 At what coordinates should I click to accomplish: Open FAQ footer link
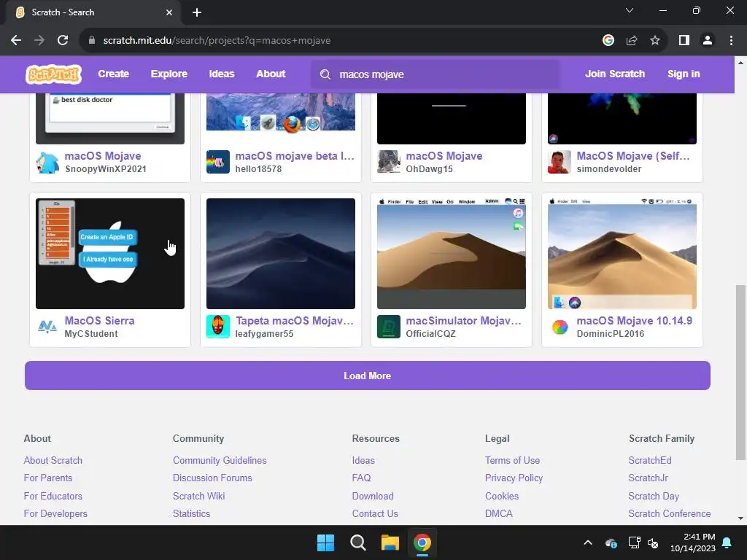tap(361, 478)
